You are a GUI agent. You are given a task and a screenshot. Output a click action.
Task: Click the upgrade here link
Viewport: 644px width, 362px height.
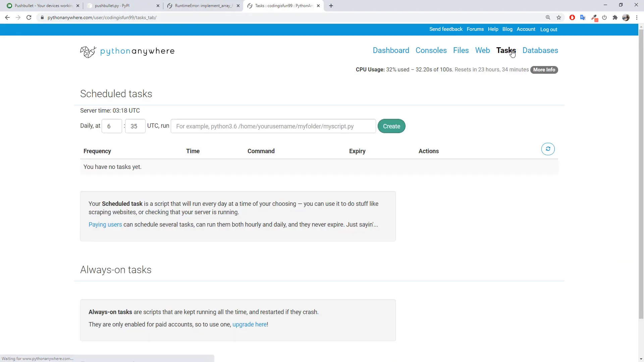point(249,324)
